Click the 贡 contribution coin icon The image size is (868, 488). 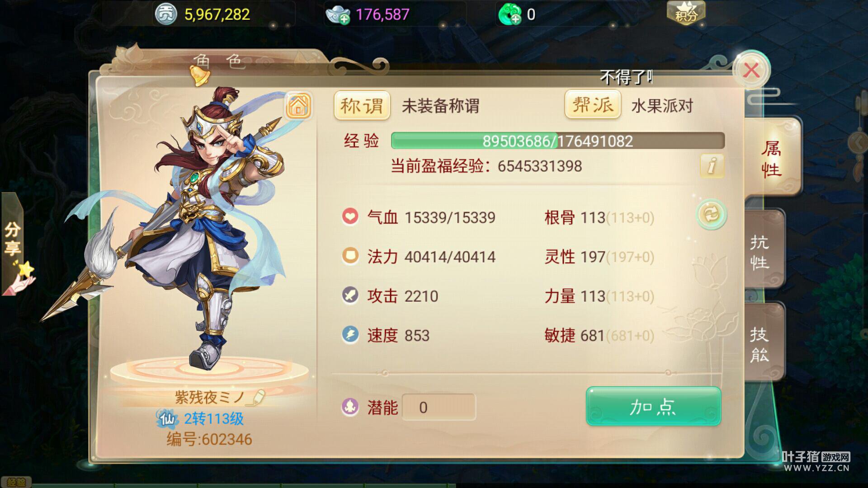[166, 14]
